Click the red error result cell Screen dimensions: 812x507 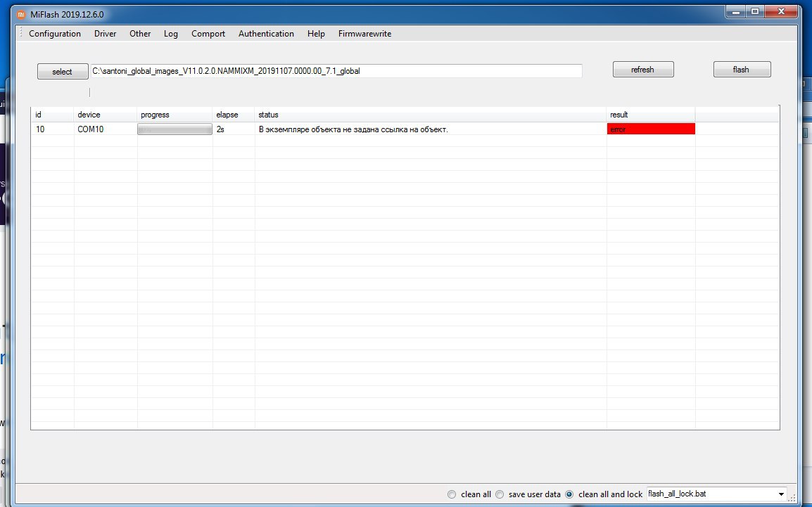[x=651, y=129]
